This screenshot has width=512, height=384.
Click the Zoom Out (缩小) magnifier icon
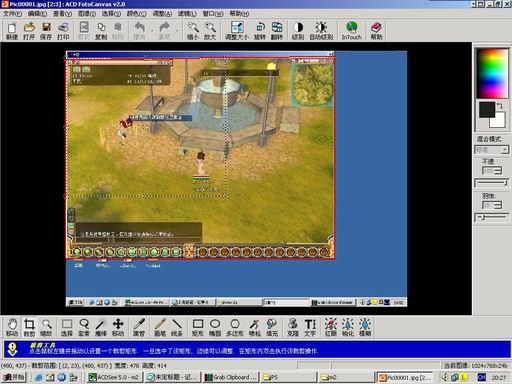(193, 30)
